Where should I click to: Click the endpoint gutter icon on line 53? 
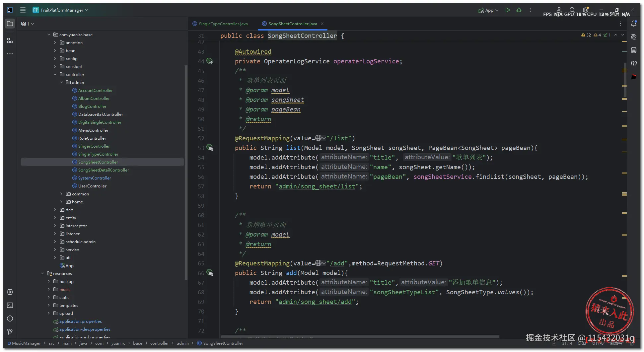(210, 148)
